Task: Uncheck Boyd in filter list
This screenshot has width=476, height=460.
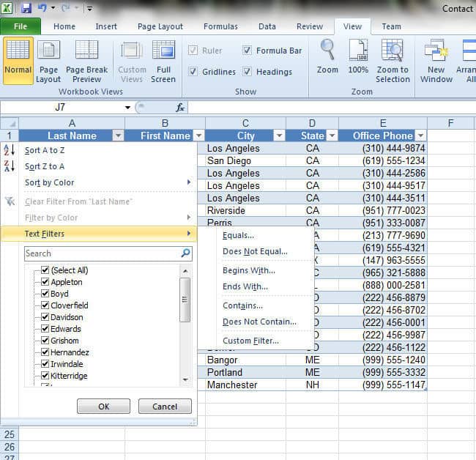Action: point(45,293)
